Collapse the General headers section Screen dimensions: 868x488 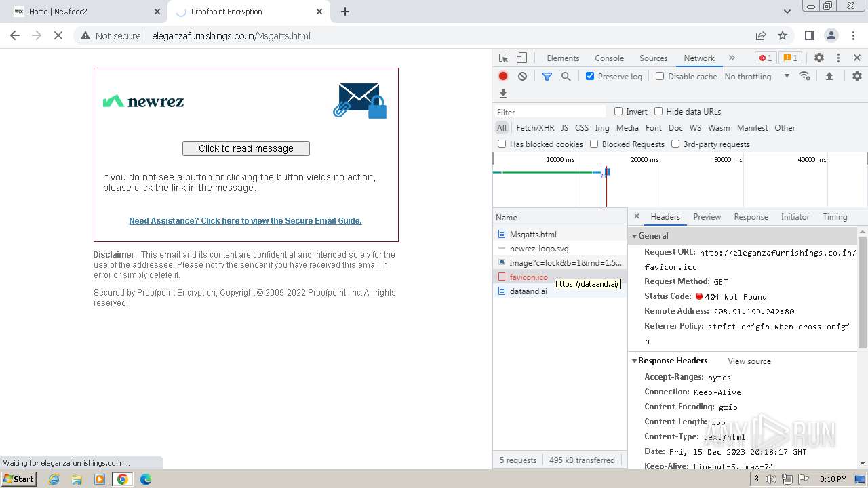coord(635,236)
